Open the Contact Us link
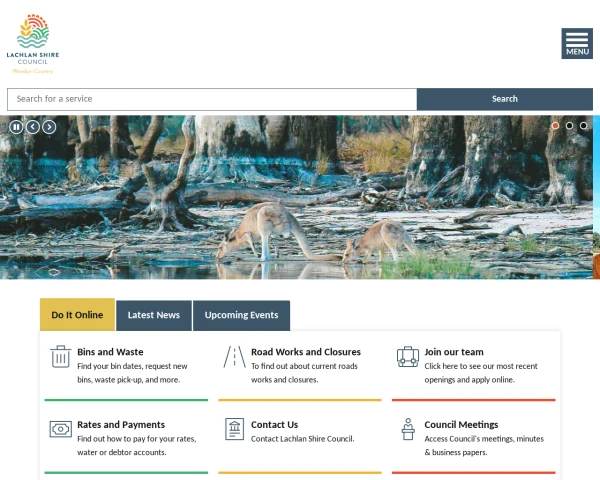 (274, 424)
